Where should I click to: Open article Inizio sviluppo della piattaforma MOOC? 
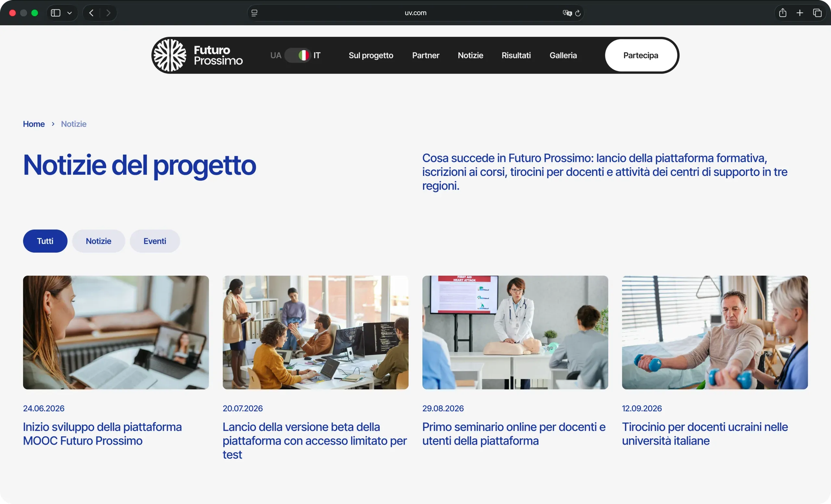coord(102,434)
